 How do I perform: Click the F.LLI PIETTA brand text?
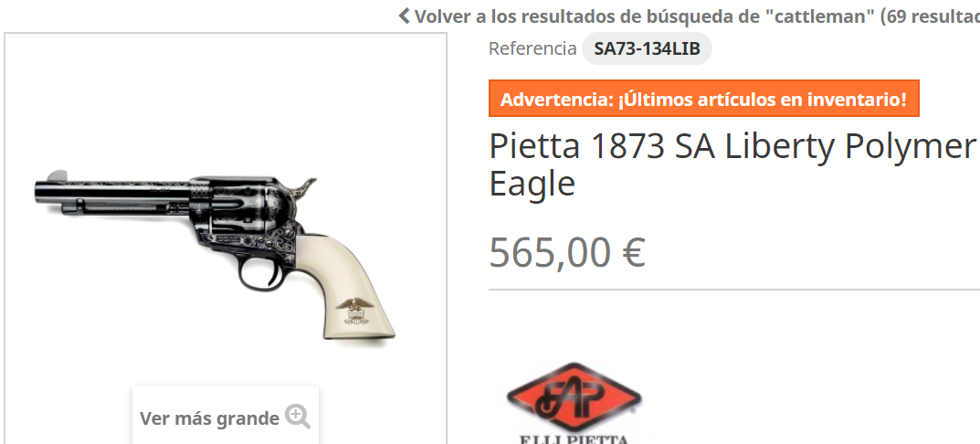574,439
